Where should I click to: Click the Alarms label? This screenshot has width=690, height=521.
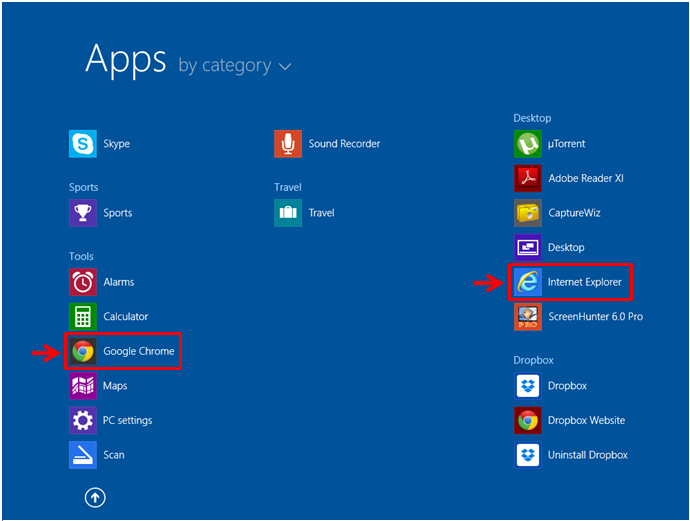[119, 282]
